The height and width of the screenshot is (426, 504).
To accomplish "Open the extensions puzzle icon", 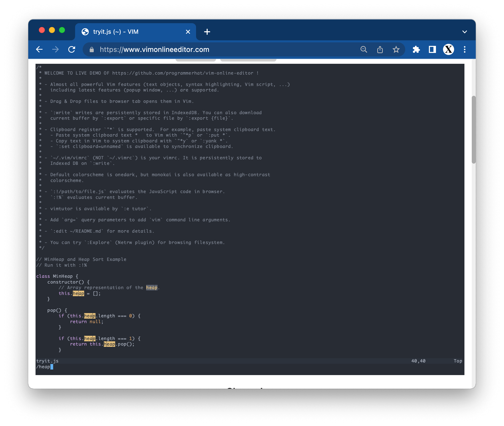I will (x=416, y=49).
